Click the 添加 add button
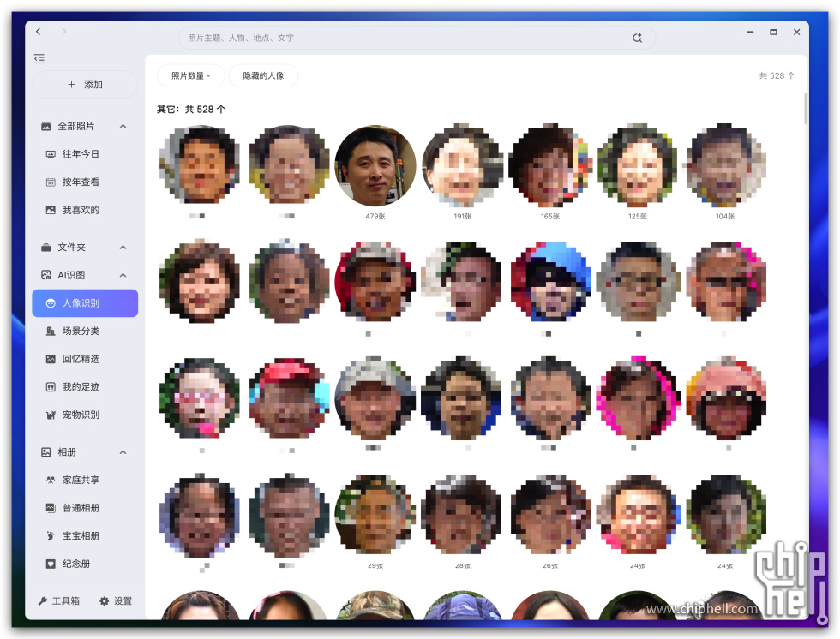 coord(85,85)
